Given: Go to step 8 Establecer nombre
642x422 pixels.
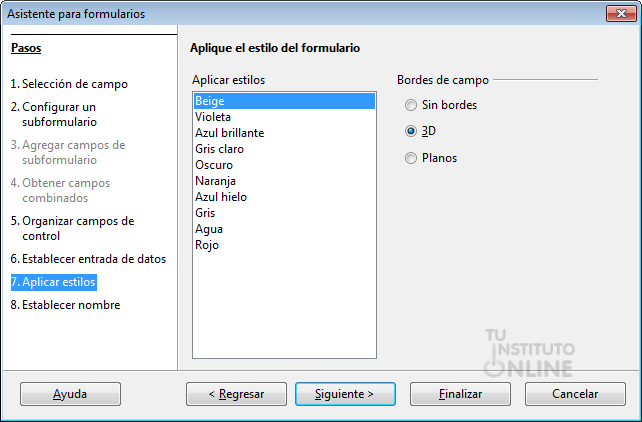Looking at the screenshot, I should point(65,305).
